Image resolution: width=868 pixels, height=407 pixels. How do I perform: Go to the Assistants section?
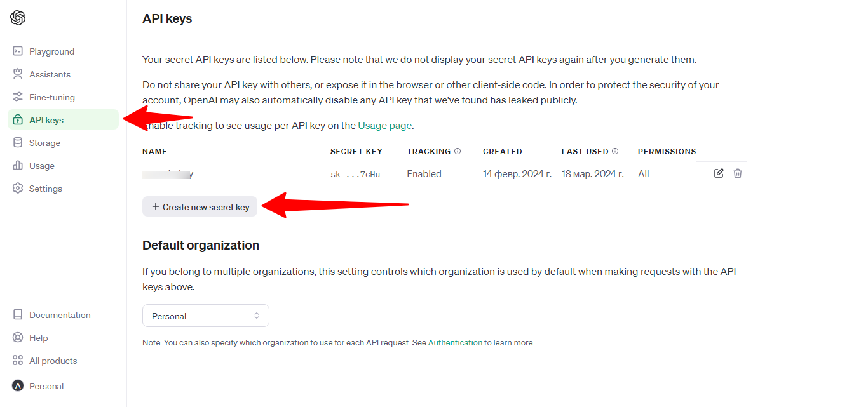click(x=49, y=74)
